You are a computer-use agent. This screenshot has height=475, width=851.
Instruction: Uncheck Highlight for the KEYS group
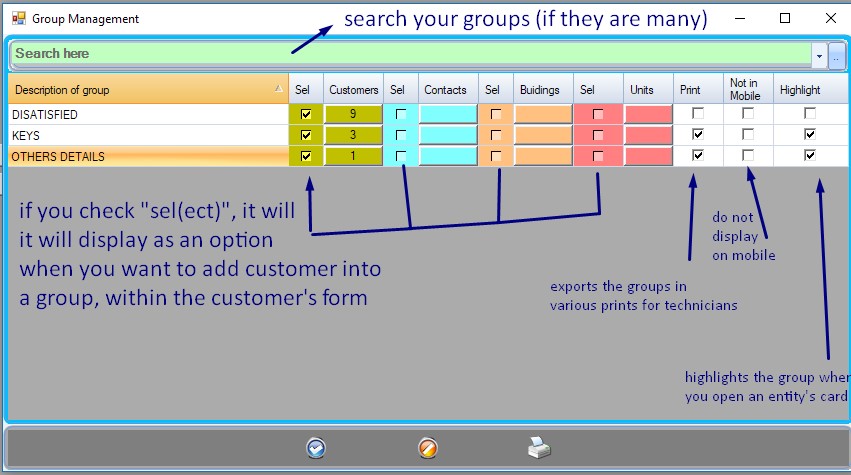[x=810, y=135]
